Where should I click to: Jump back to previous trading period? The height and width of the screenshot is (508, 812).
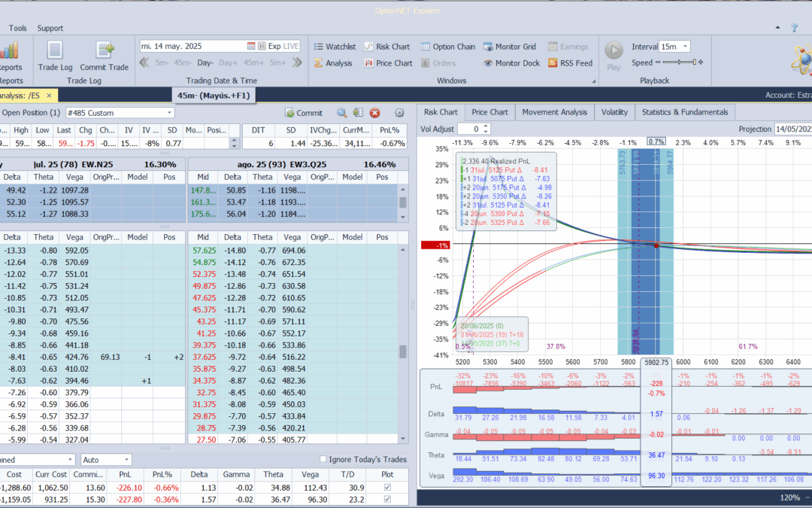point(144,62)
